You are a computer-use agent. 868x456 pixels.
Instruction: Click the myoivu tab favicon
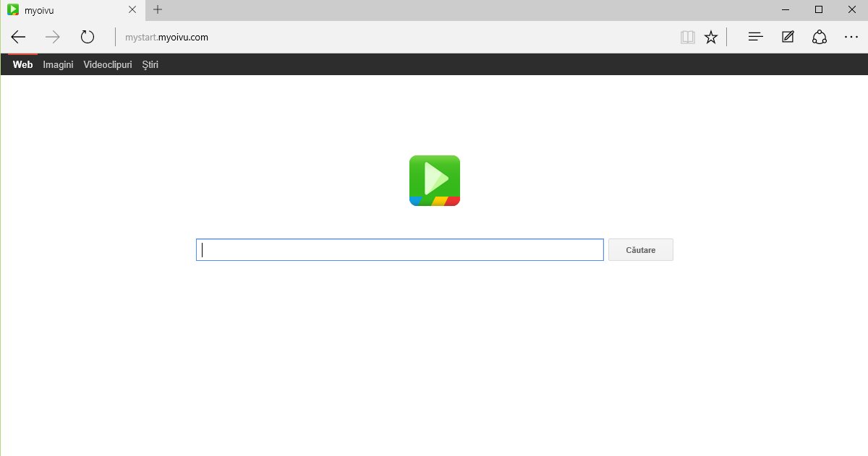click(13, 9)
